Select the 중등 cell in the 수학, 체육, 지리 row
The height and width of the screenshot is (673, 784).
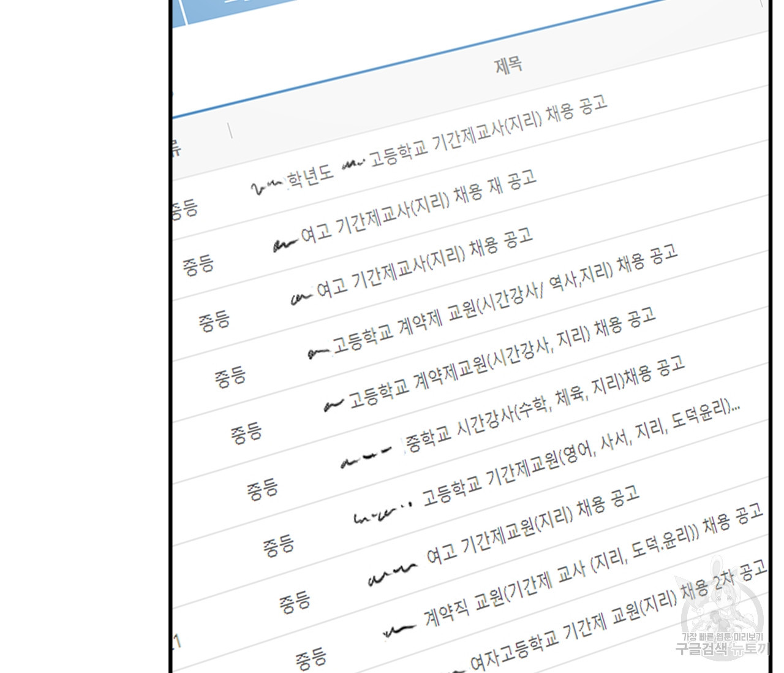[x=262, y=489]
